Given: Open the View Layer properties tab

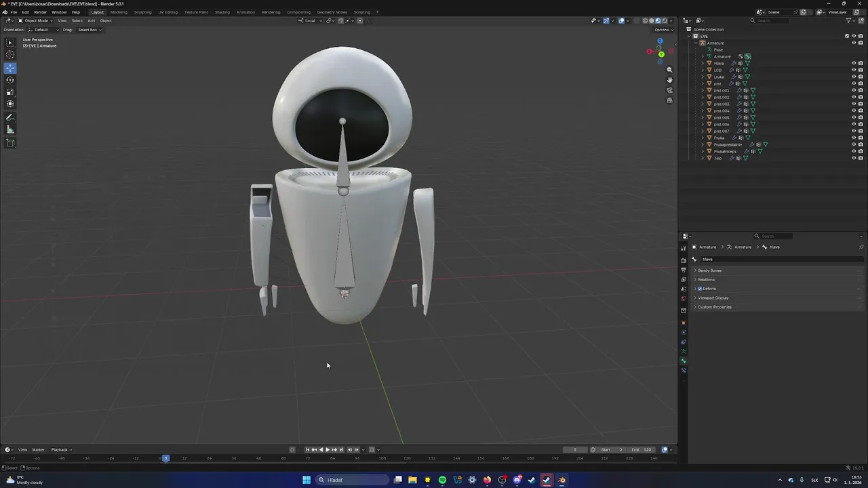Looking at the screenshot, I should [x=684, y=279].
